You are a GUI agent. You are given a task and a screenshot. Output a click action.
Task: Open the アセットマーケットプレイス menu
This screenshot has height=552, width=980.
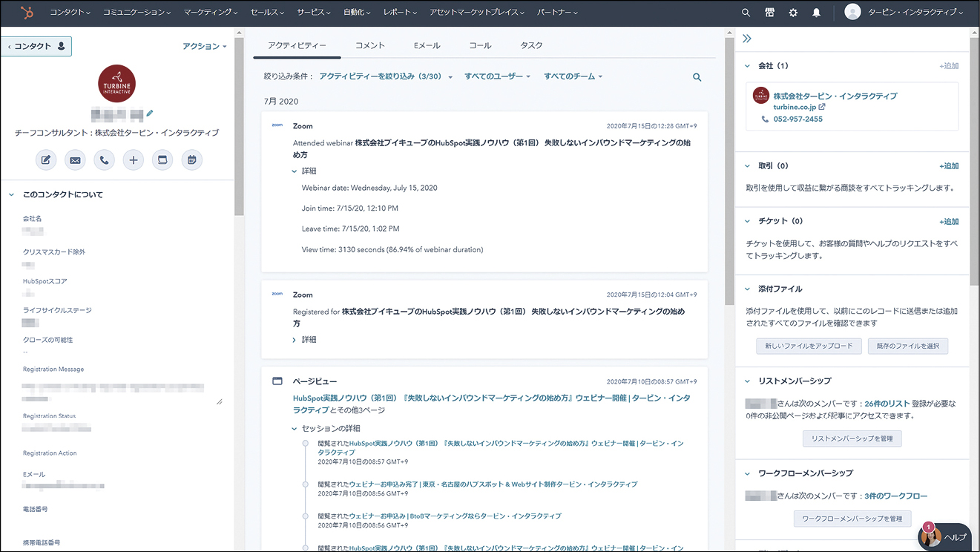click(477, 13)
